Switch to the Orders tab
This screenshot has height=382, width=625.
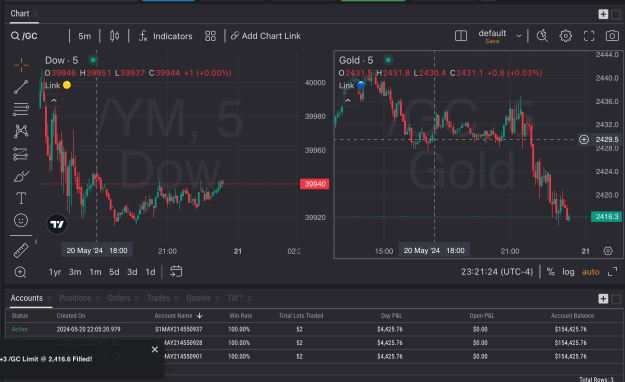point(119,298)
